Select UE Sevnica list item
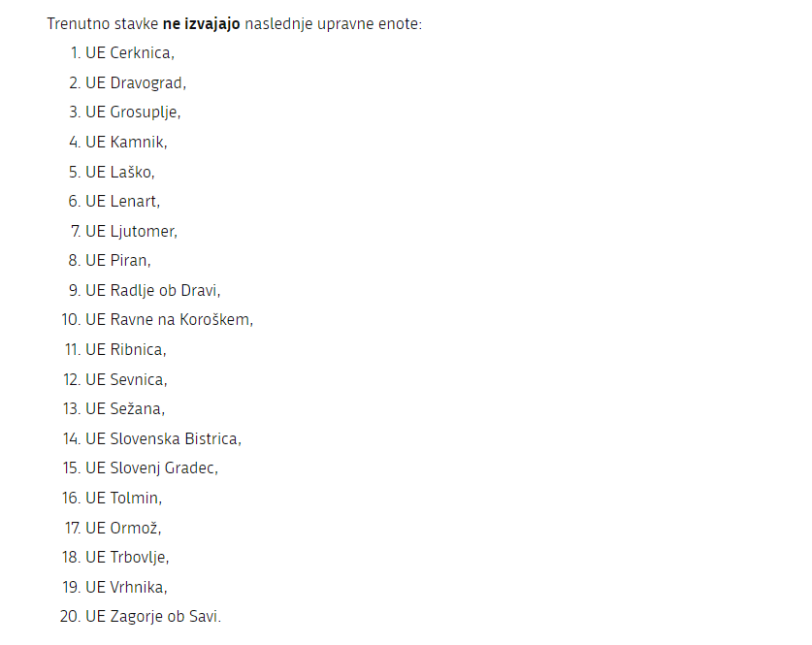 click(x=125, y=379)
